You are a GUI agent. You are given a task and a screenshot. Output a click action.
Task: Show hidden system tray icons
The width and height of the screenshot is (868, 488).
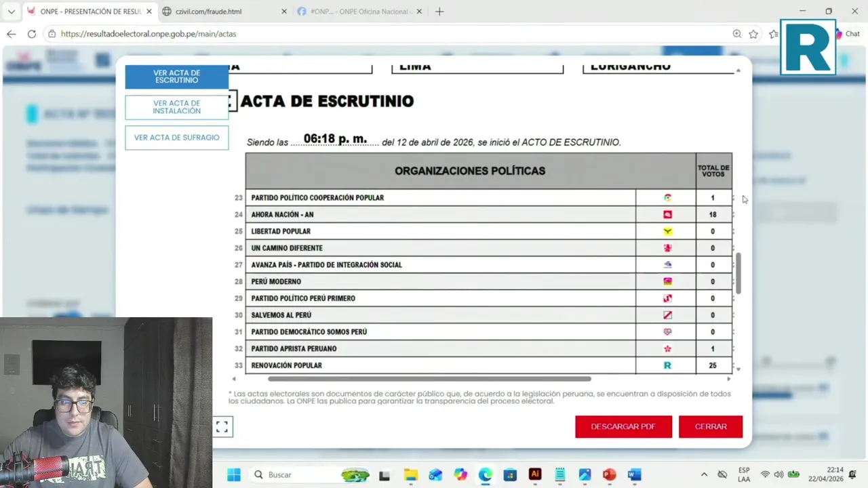(x=704, y=474)
